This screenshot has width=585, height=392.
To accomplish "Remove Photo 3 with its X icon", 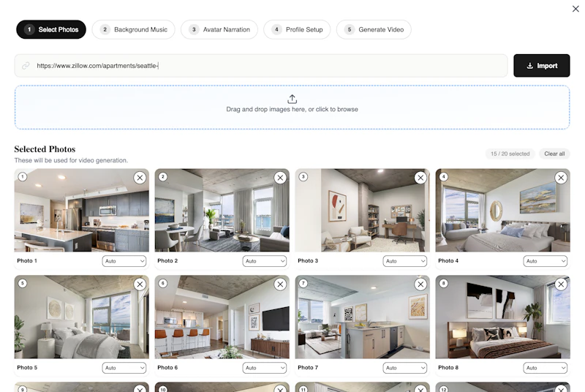I will 420,178.
